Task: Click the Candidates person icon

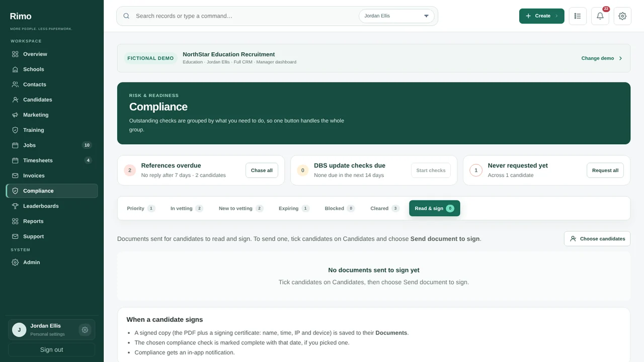Action: (x=15, y=100)
